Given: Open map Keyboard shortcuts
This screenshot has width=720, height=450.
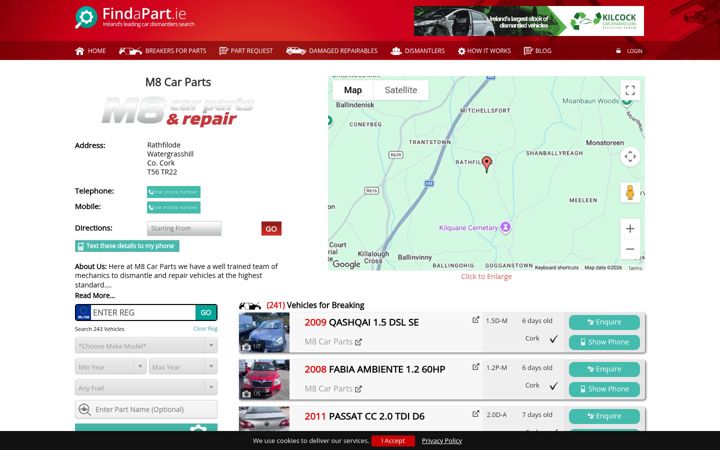Looking at the screenshot, I should 557,267.
